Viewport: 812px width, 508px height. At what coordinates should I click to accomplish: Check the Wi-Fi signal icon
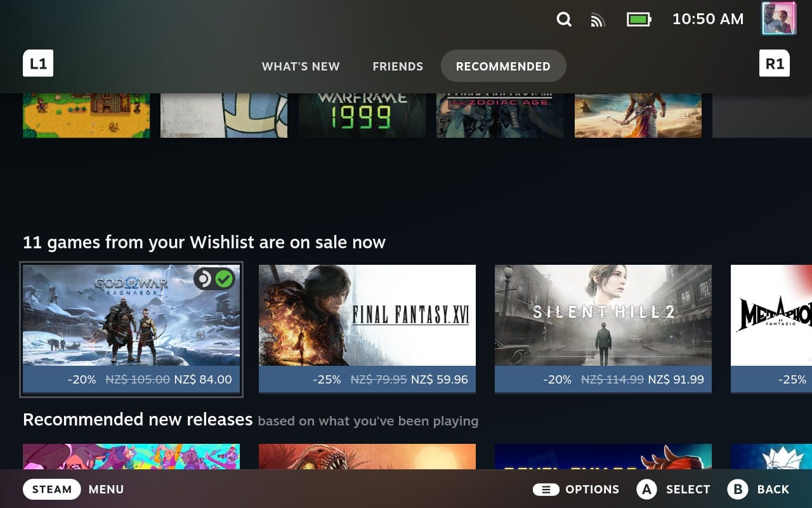[x=598, y=20]
